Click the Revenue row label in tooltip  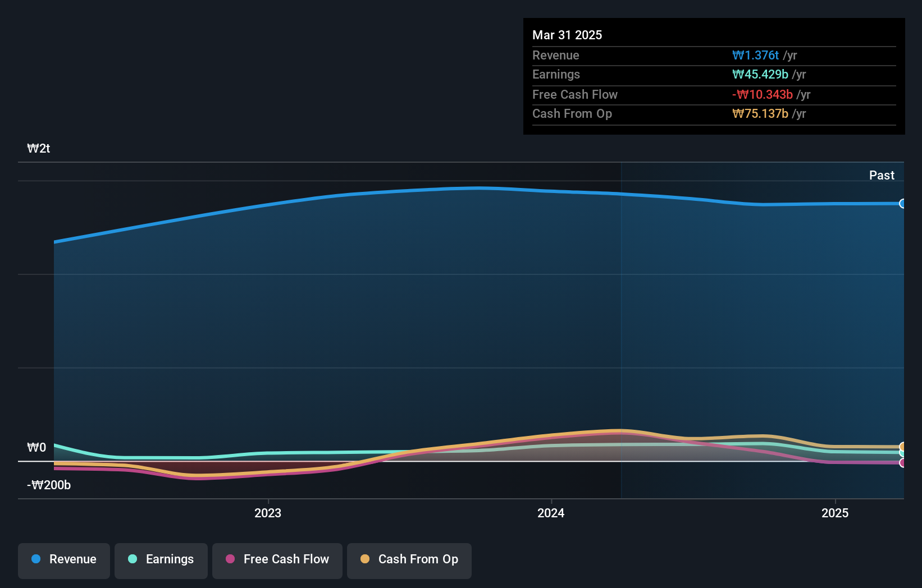556,55
